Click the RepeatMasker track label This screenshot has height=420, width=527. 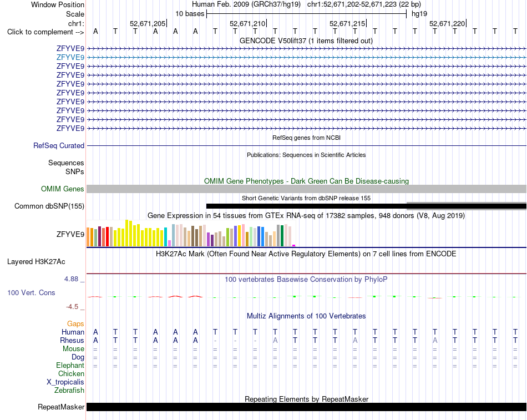(x=61, y=407)
